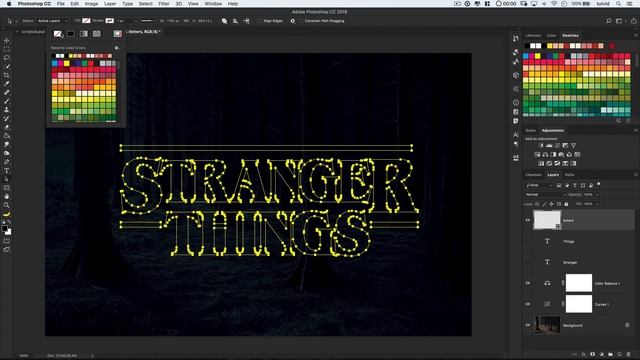Click the letters layer thumbnail
Viewport: 640px width, 360px height.
pos(547,220)
